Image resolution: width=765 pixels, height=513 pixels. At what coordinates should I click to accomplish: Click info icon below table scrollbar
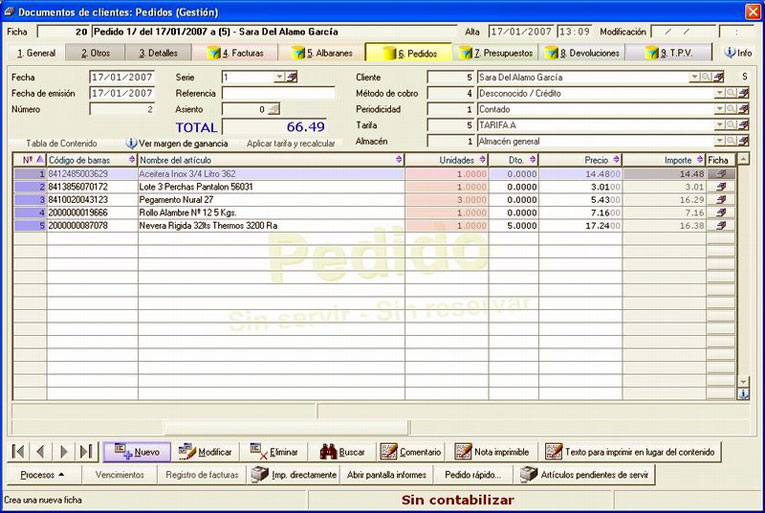click(743, 393)
